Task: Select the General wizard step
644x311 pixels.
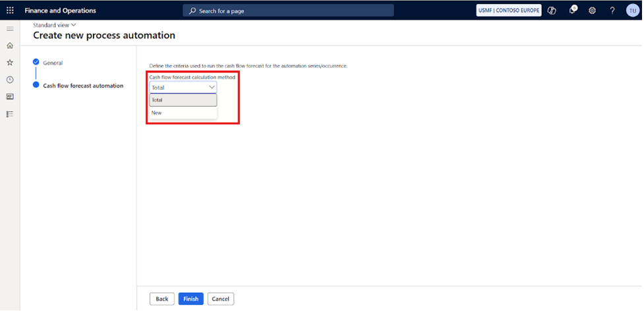Action: tap(53, 63)
